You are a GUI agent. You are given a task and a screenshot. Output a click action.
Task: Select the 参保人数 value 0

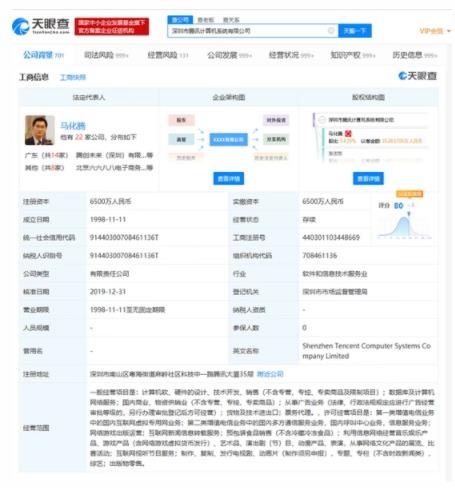pyautogui.click(x=304, y=328)
